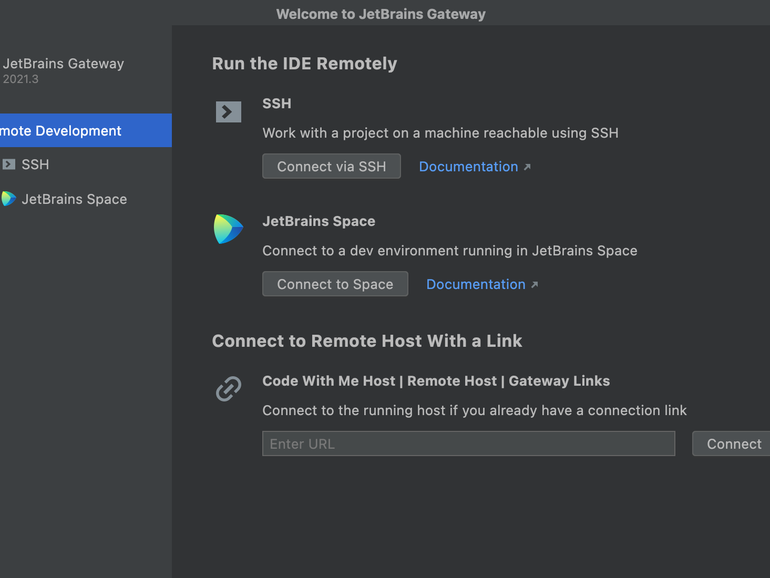The height and width of the screenshot is (578, 770).
Task: Click the chain link icon
Action: 228,389
